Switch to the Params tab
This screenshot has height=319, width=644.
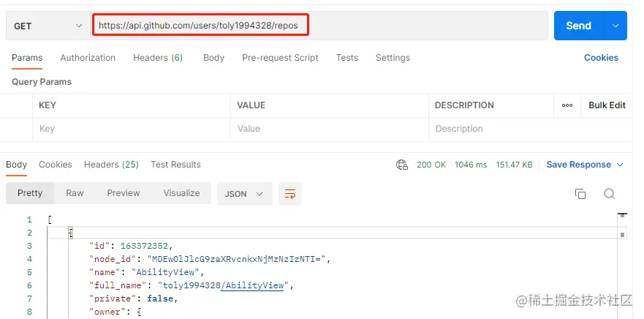coord(27,58)
